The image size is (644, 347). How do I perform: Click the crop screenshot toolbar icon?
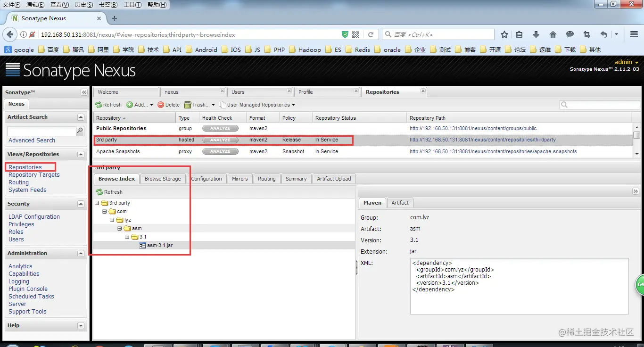click(586, 34)
